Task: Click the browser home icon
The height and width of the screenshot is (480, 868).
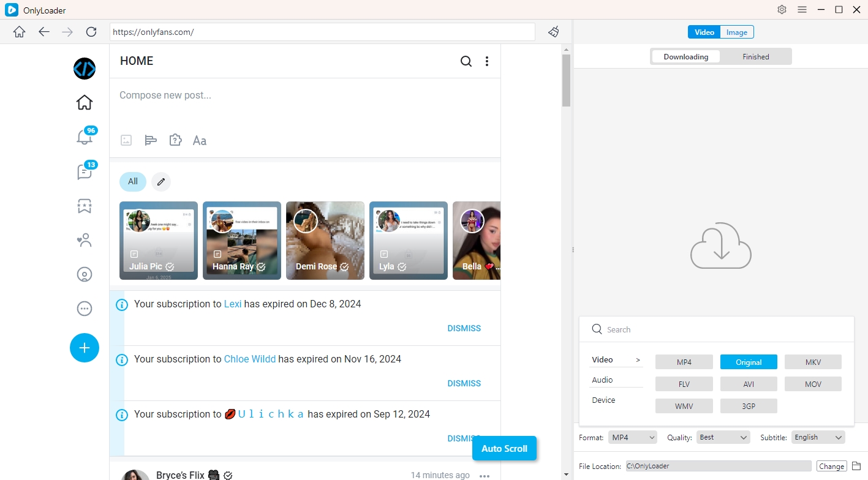Action: tap(20, 32)
